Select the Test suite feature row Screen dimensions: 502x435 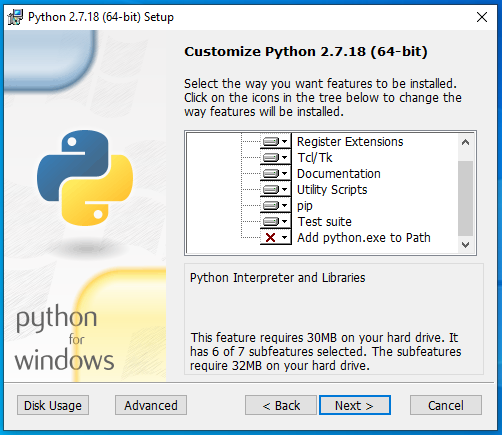click(x=324, y=222)
